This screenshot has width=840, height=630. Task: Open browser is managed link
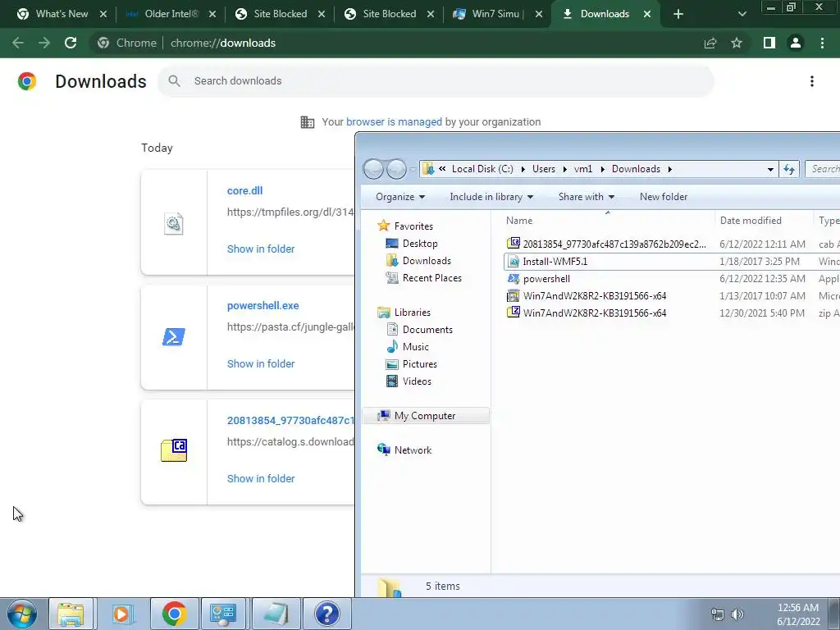(394, 122)
